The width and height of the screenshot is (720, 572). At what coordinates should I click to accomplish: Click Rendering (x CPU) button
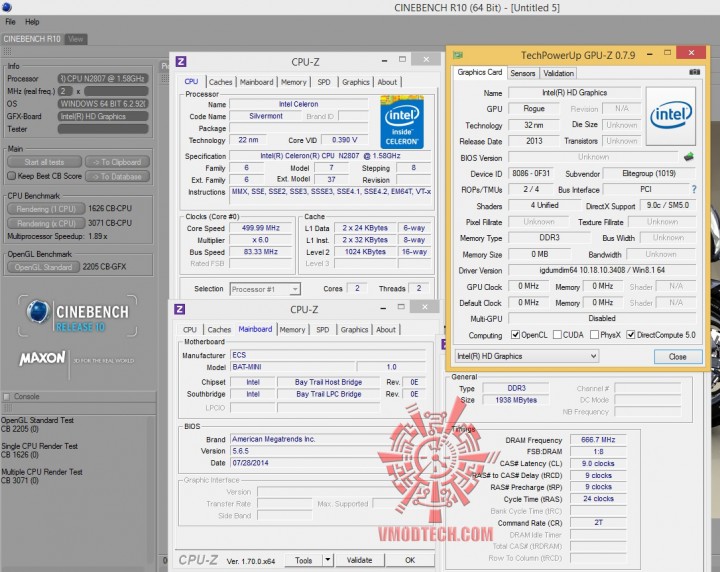[x=46, y=224]
